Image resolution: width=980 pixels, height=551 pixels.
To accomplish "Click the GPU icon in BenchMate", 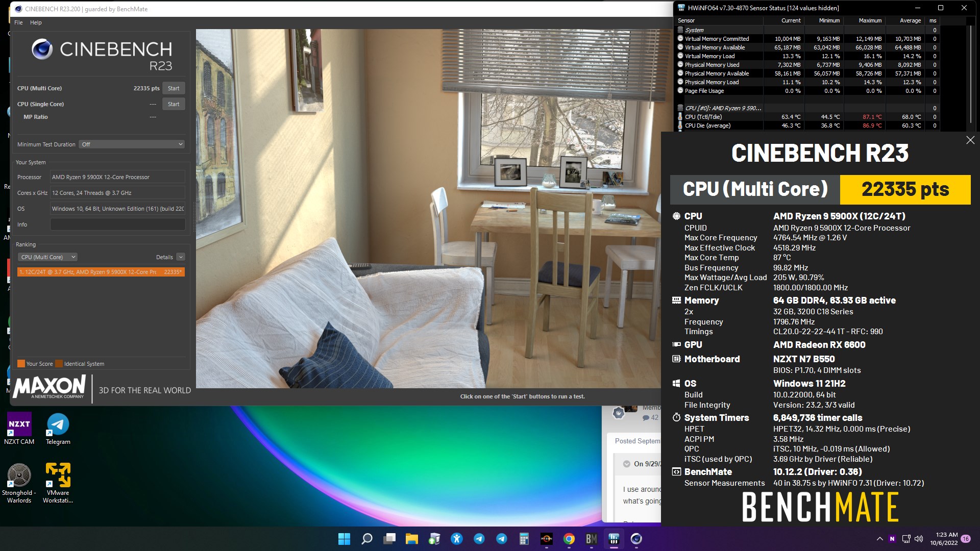I will click(676, 345).
